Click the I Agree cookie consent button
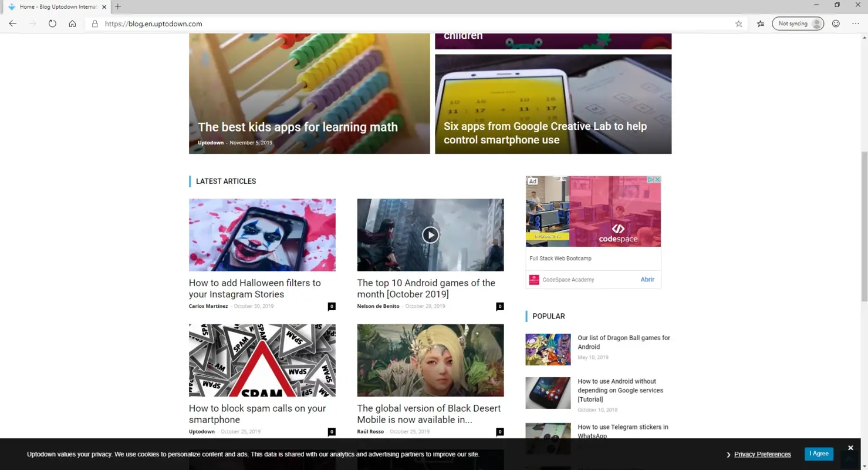Screen dimensions: 868x470 pos(819,453)
